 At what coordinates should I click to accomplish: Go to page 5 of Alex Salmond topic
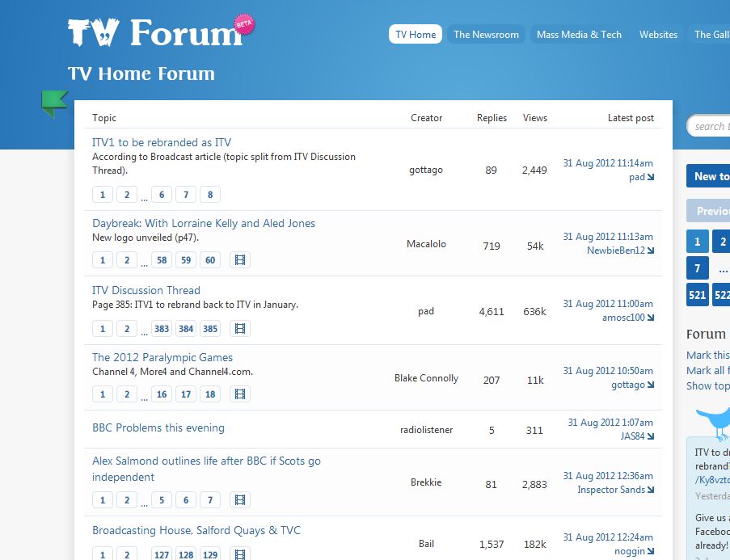[x=162, y=500]
